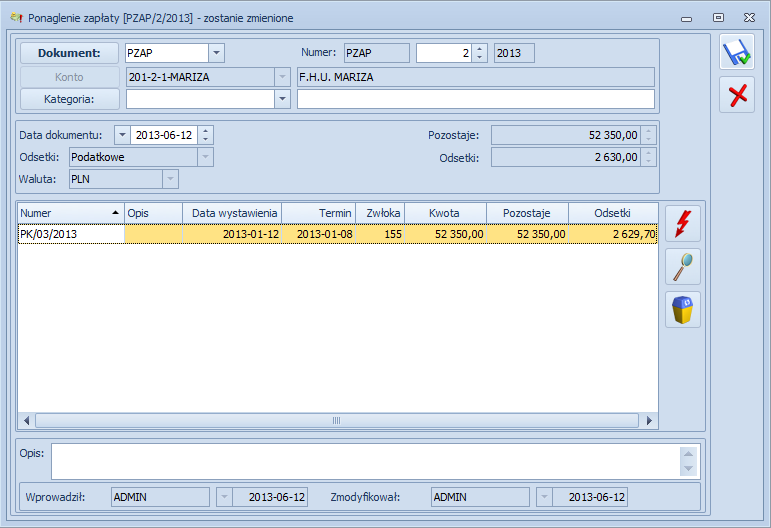Click the grid scrollbar left arrow
Screen dimensions: 771x528
click(x=27, y=420)
